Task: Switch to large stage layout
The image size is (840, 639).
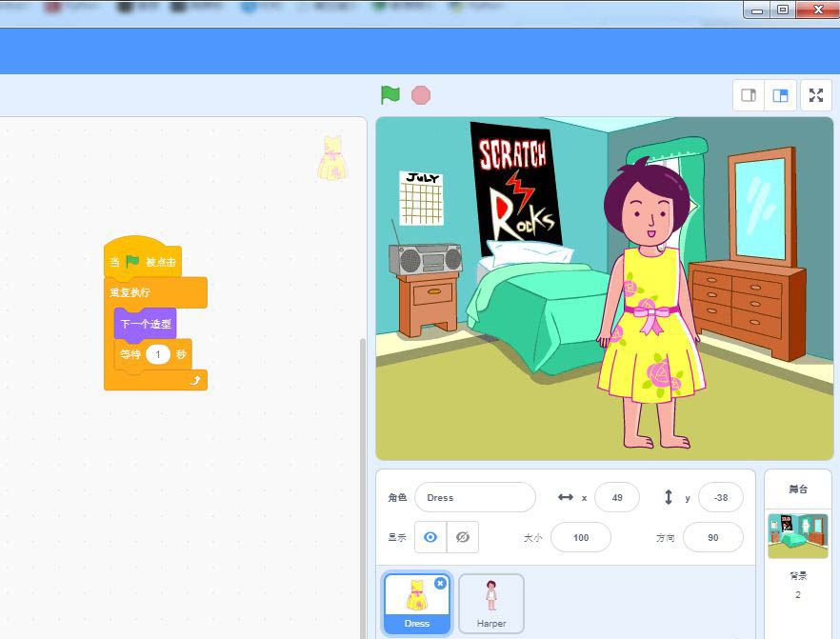Action: click(x=780, y=95)
